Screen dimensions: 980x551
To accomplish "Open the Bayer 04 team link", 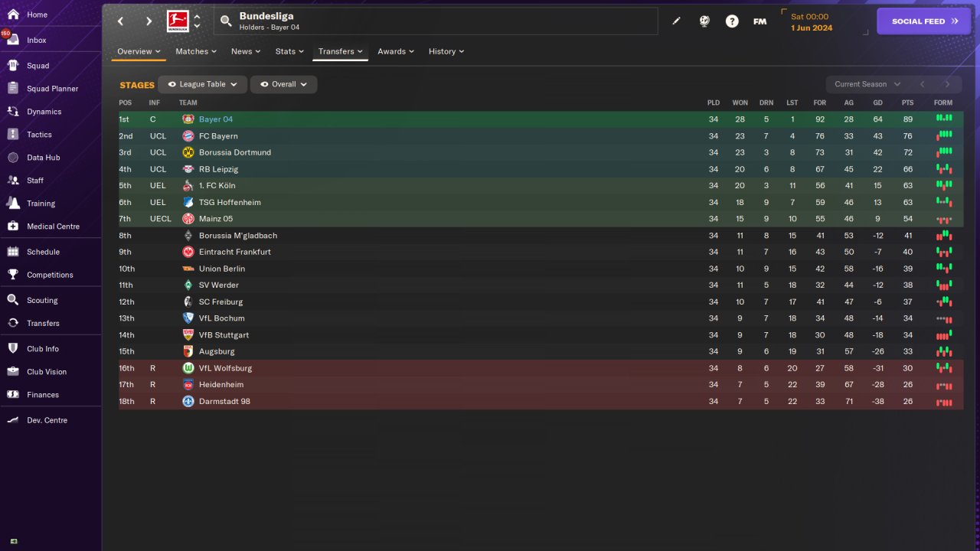I will (x=215, y=119).
